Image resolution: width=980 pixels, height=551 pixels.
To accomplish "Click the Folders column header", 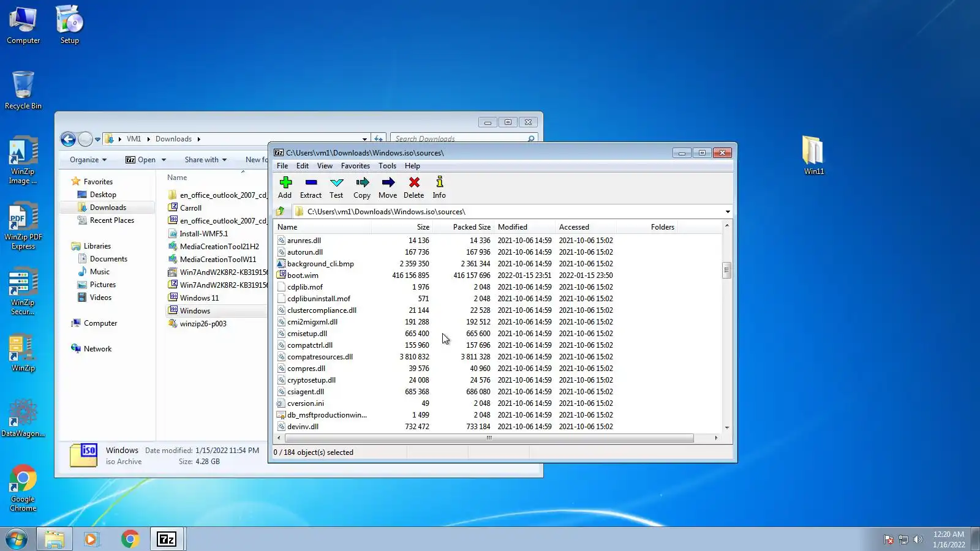I will (647, 227).
